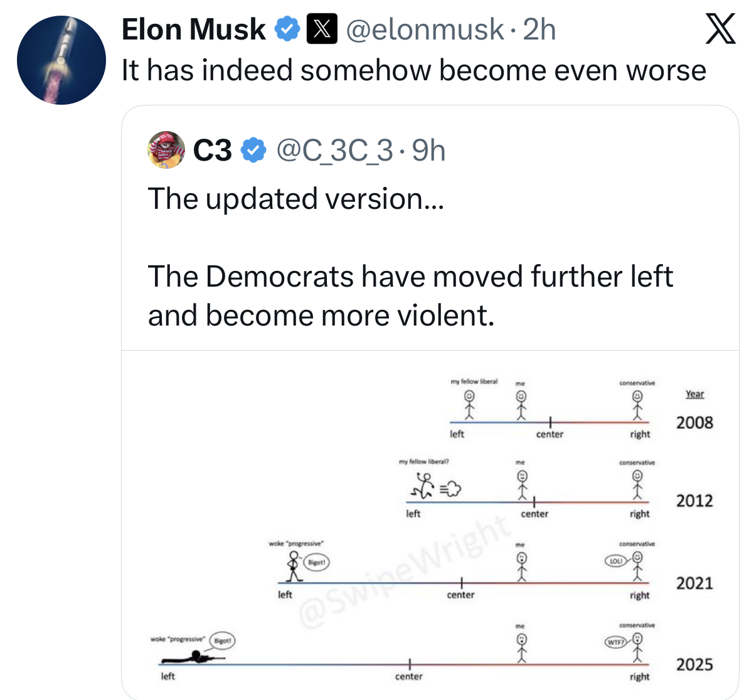Click the running stick figure in the 2012 row

point(425,487)
